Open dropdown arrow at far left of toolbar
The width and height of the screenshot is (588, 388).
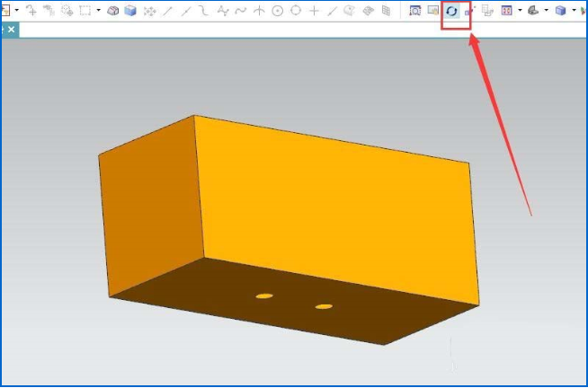[16, 11]
